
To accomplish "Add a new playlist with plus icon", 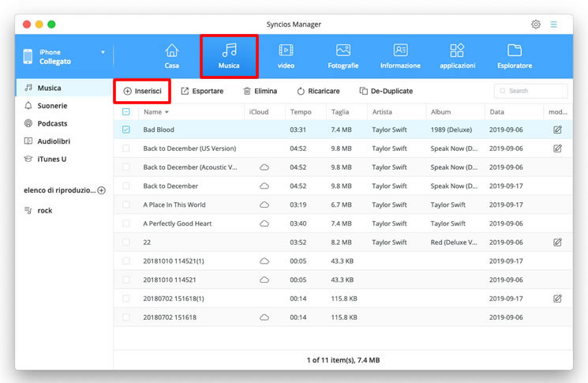I will pos(101,190).
